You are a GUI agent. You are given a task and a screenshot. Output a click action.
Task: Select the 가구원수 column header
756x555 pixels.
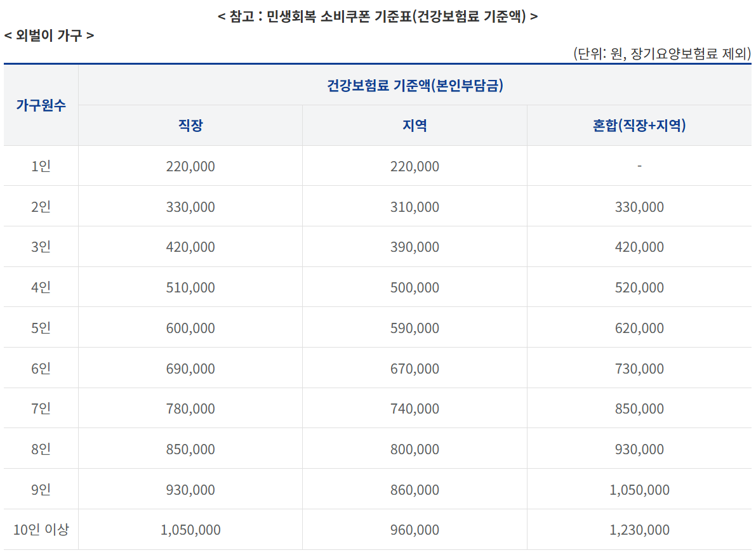point(40,107)
